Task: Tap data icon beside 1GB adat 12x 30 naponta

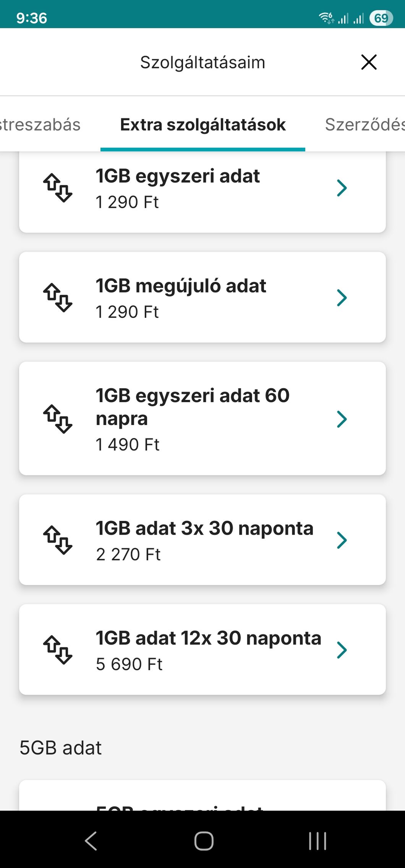Action: [57, 650]
